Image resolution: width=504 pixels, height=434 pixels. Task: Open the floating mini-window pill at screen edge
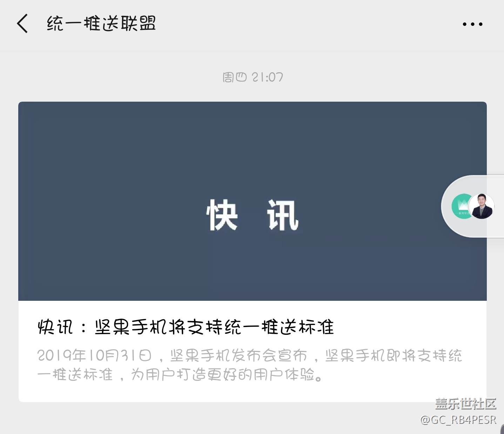472,206
